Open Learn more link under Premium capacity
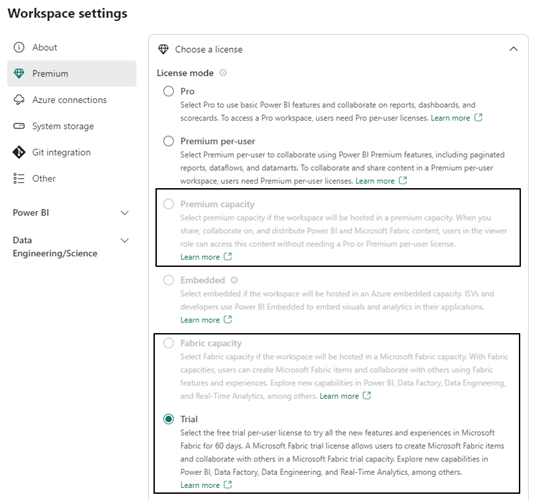534x501 pixels. pos(200,257)
